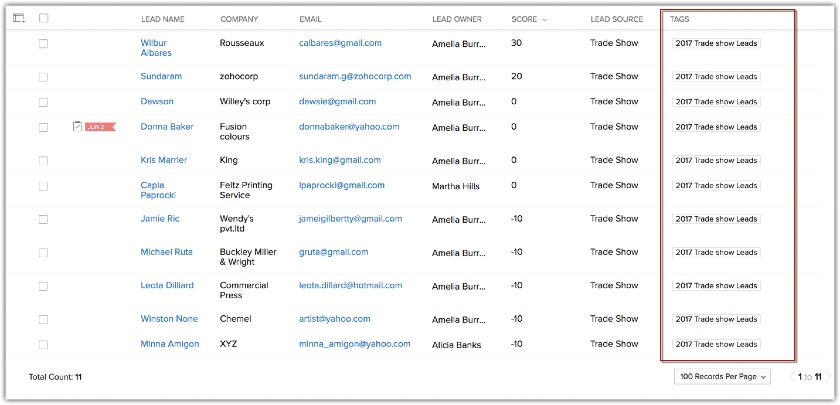Image resolution: width=840 pixels, height=405 pixels.
Task: Tick the Leota Dilliard row checkbox
Action: (x=43, y=286)
